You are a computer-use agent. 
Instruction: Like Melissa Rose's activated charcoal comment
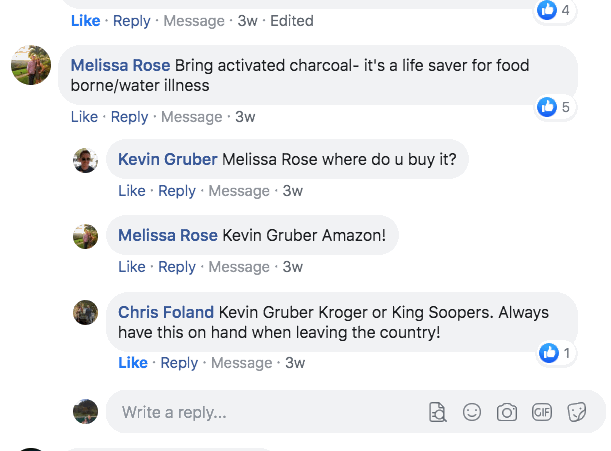click(x=85, y=117)
